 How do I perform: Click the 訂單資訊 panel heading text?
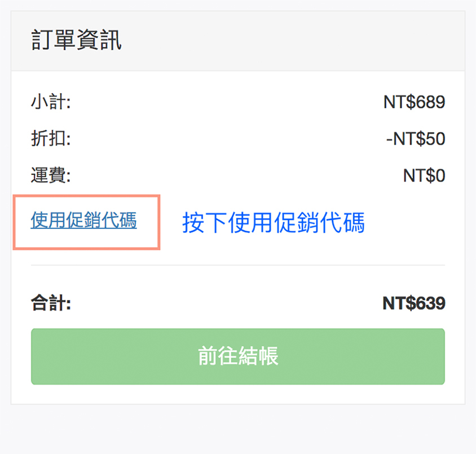[76, 41]
